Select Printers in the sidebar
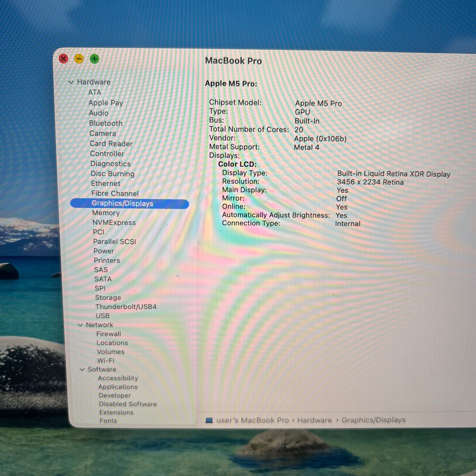The image size is (476, 476). click(x=107, y=260)
